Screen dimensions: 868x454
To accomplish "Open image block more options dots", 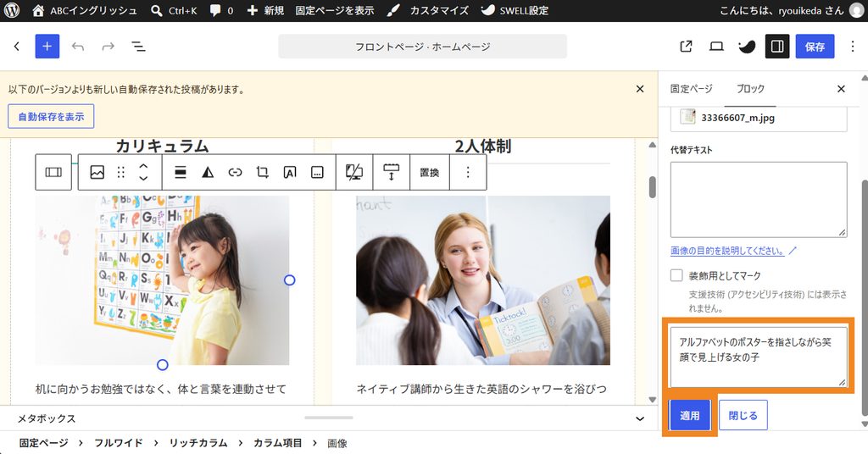I will pos(468,173).
